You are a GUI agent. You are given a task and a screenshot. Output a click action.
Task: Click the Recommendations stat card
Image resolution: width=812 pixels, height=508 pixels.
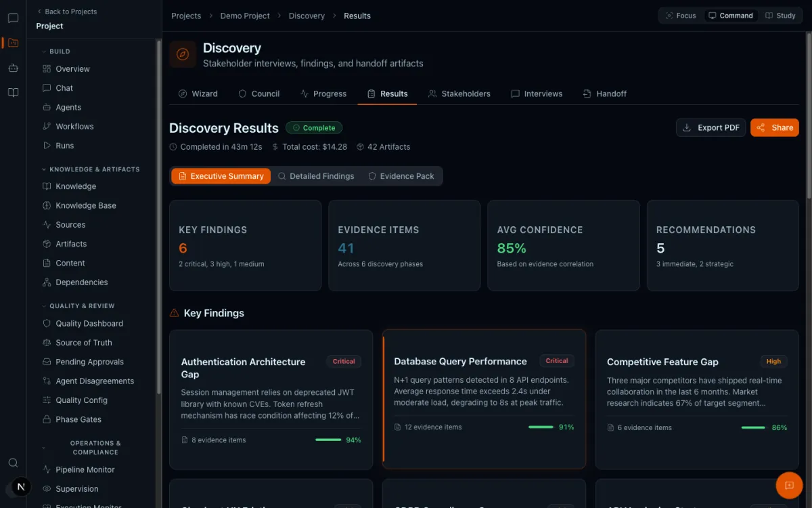[723, 245]
